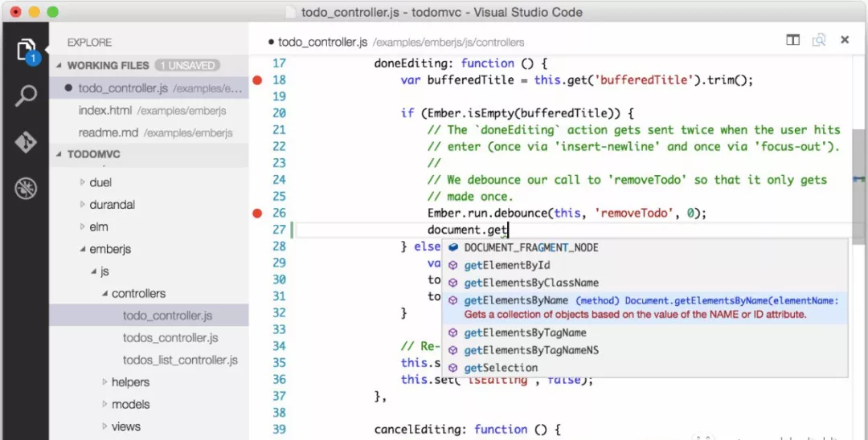Click the method icon beside getElementsByClassName

452,283
